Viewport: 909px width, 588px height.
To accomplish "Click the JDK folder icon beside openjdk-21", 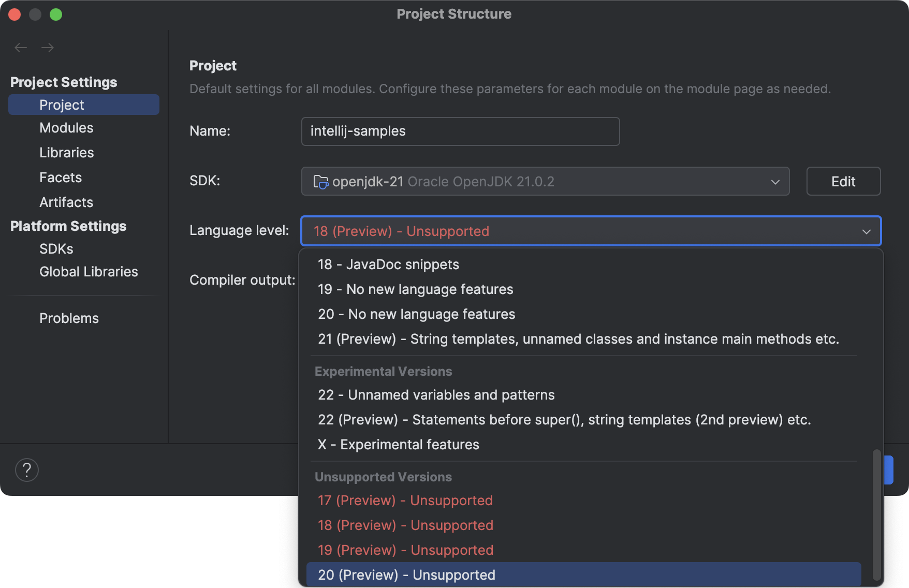I will (321, 182).
